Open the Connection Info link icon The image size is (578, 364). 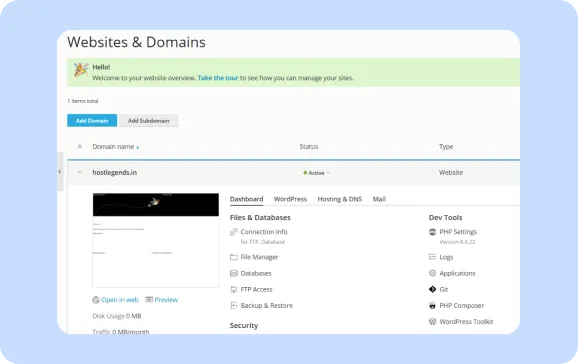pyautogui.click(x=233, y=232)
